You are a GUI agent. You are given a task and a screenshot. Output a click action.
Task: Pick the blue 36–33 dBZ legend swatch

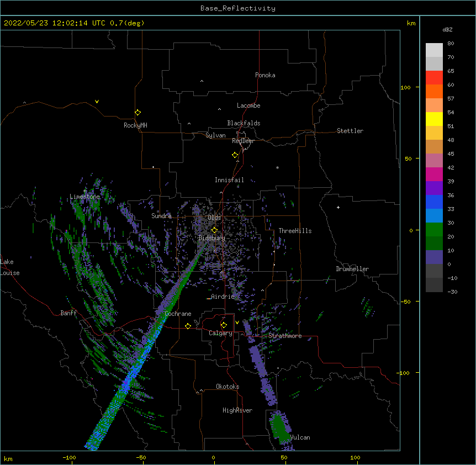pyautogui.click(x=434, y=202)
